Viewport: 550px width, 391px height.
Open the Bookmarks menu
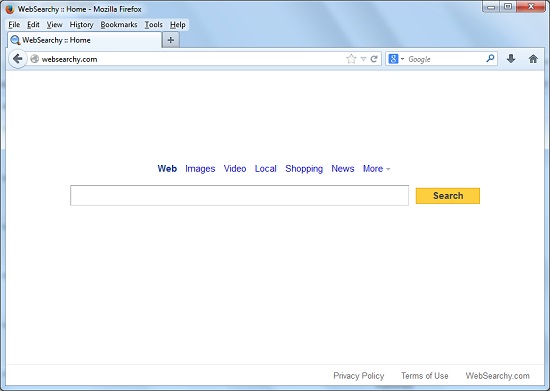pyautogui.click(x=119, y=25)
